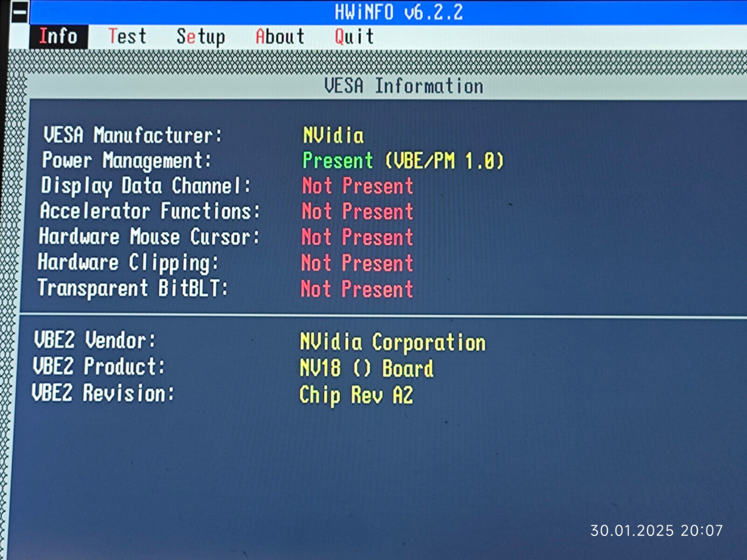Screen dimensions: 747x560
Task: Select the Hardware Mouse Cursor label
Action: click(149, 237)
